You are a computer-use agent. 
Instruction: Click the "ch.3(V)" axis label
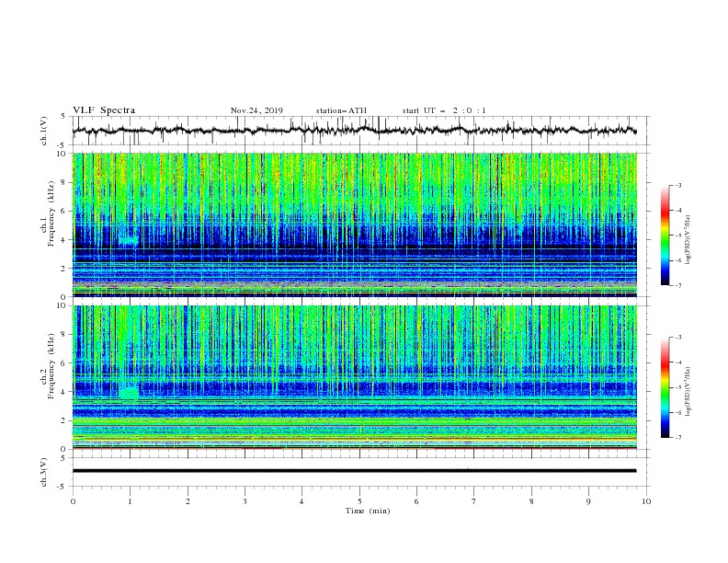(44, 472)
